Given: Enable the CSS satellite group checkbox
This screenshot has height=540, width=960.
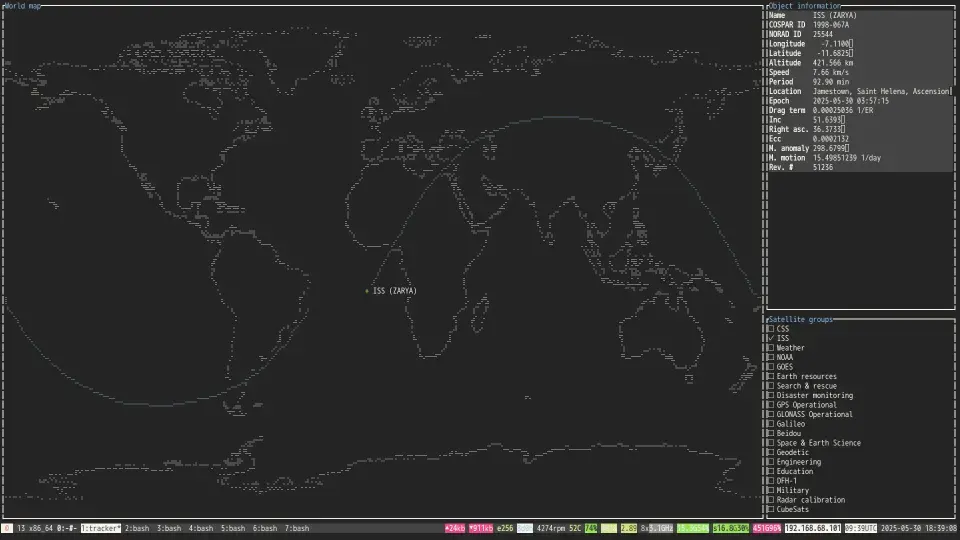Looking at the screenshot, I should [770, 328].
